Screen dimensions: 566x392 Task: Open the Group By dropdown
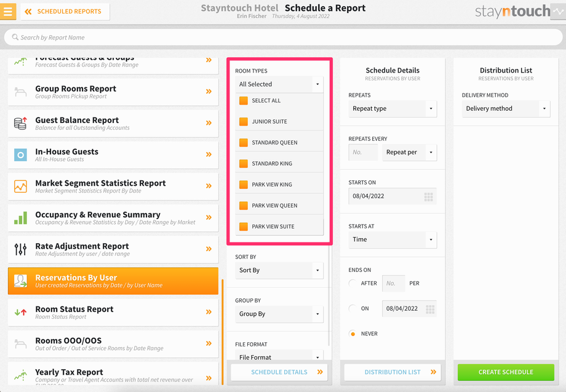click(279, 314)
